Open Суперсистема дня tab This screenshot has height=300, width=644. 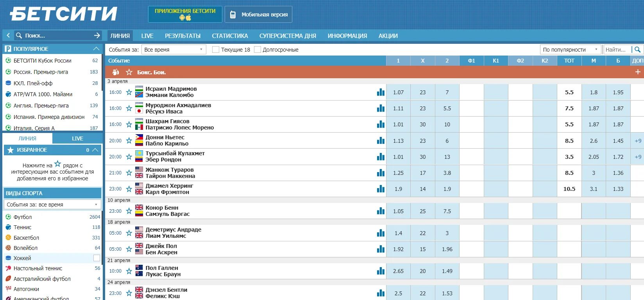pos(288,36)
